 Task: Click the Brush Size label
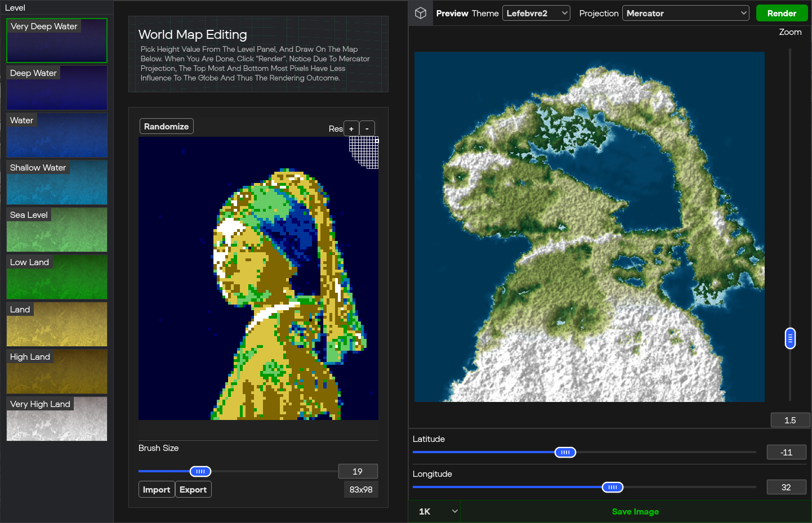tap(159, 448)
